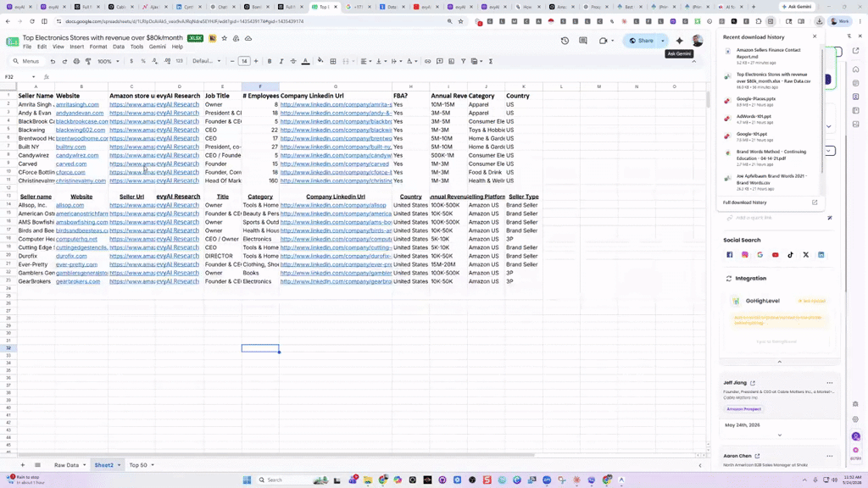Open the comments panel icon
Viewport: 868px width, 488px height.
tap(583, 41)
